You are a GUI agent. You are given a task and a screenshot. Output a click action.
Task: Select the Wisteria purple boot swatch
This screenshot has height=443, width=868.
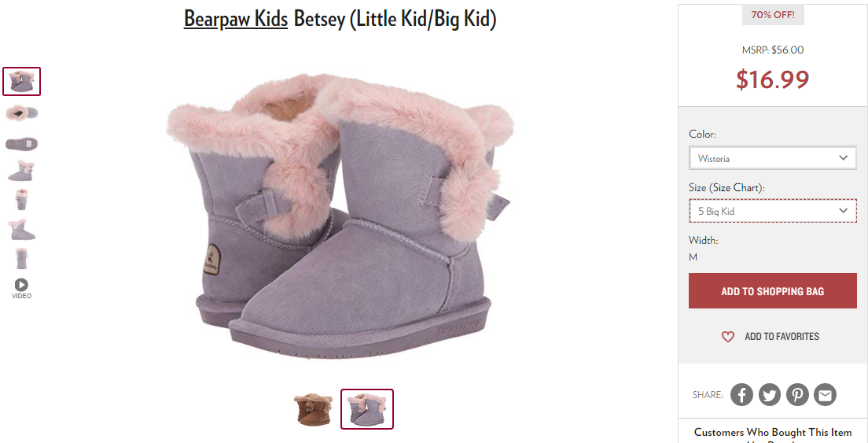pos(367,409)
